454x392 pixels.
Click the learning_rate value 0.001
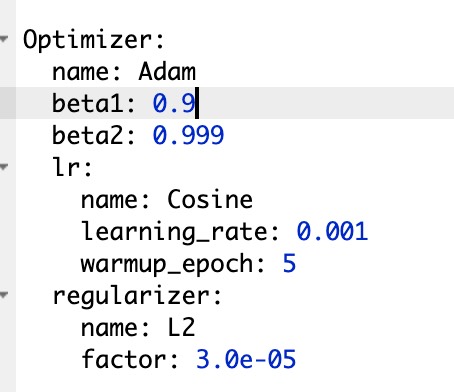332,231
